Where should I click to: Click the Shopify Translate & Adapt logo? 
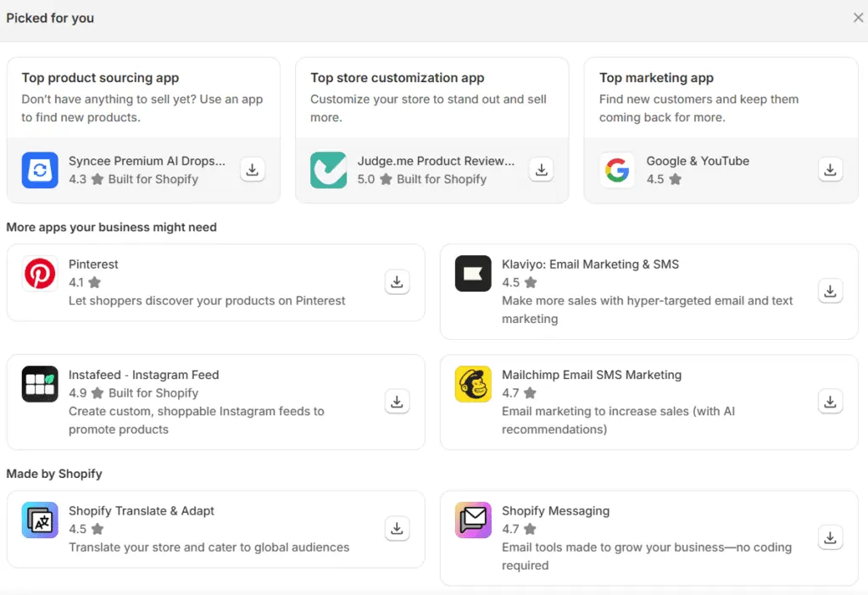40,520
